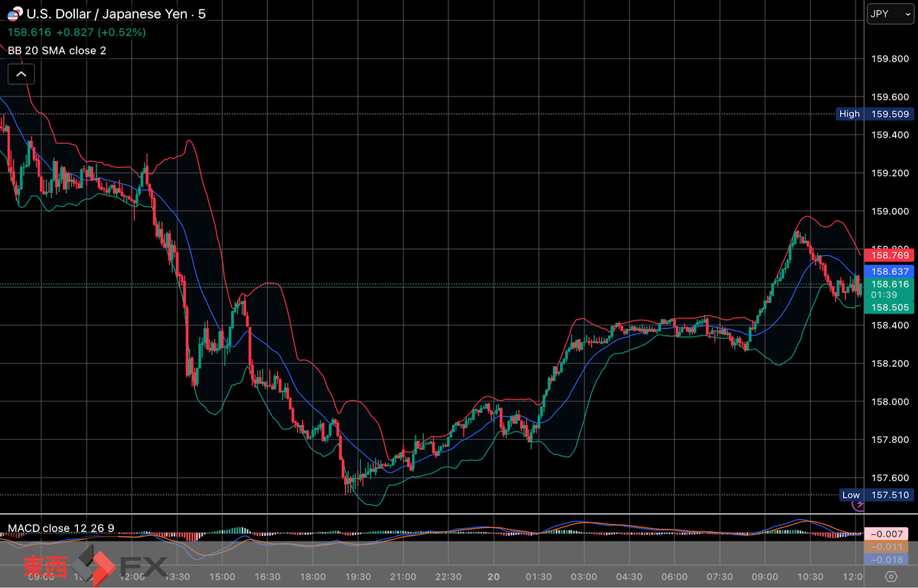This screenshot has width=918, height=588.
Task: Click the 03:00 time axis label
Action: click(584, 577)
